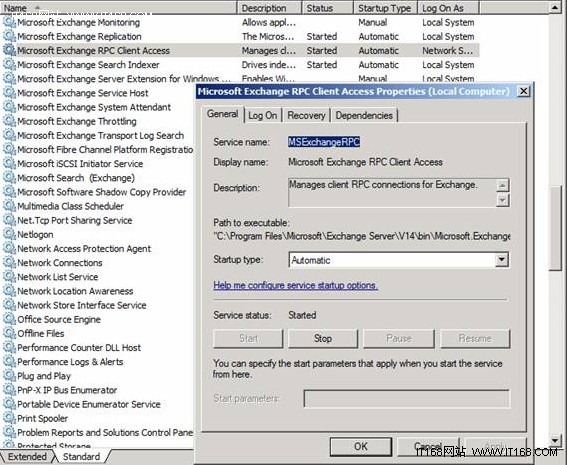Switch to Extended view tab
The width and height of the screenshot is (567, 465).
tap(27, 457)
